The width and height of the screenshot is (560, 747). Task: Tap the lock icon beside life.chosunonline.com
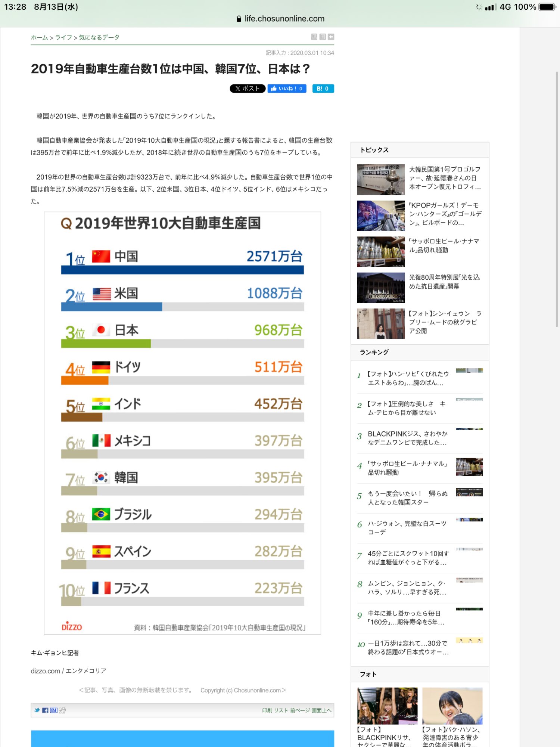point(239,19)
